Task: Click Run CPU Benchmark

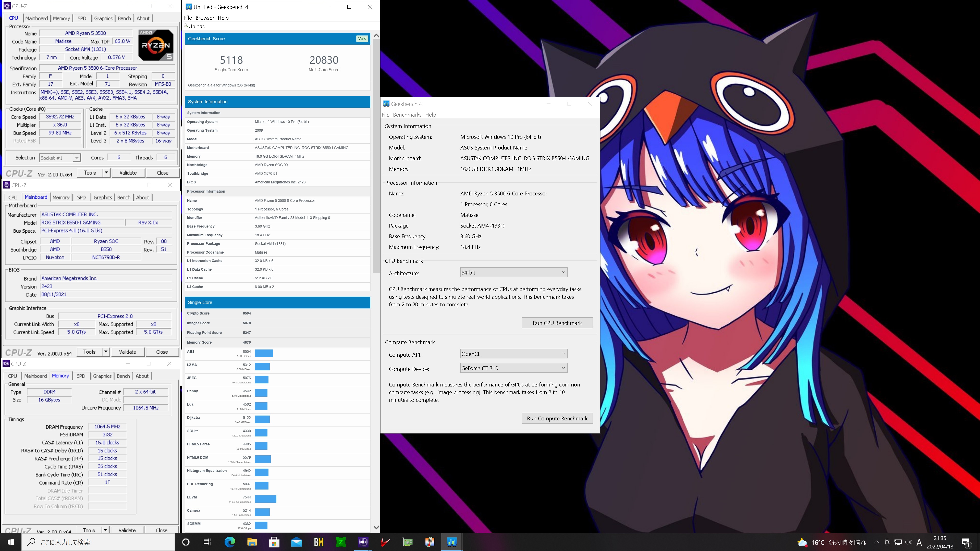Action: pyautogui.click(x=557, y=323)
